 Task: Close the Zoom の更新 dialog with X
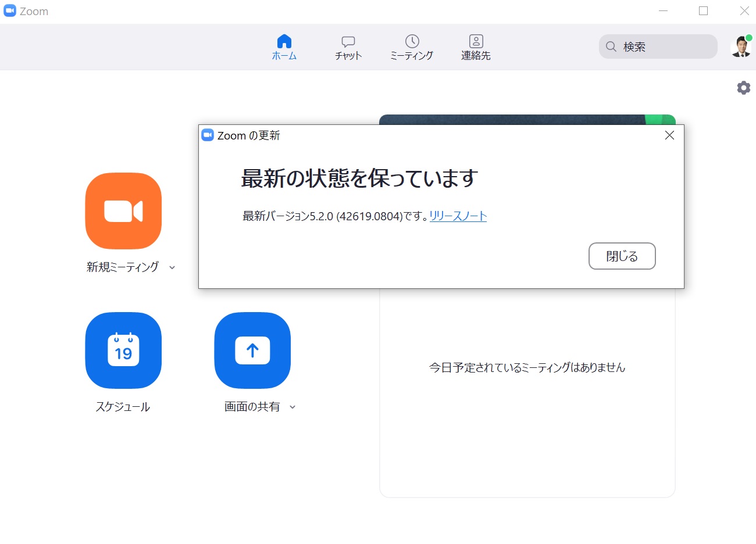point(669,135)
